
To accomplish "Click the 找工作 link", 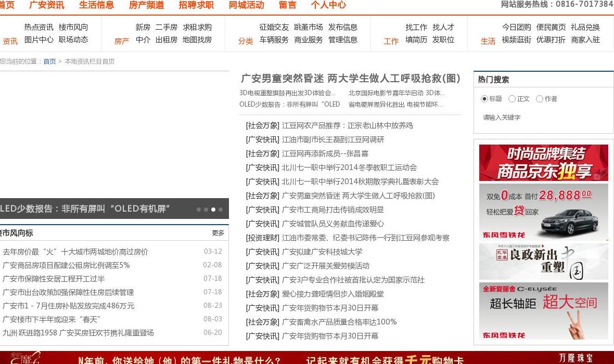I will tap(416, 28).
